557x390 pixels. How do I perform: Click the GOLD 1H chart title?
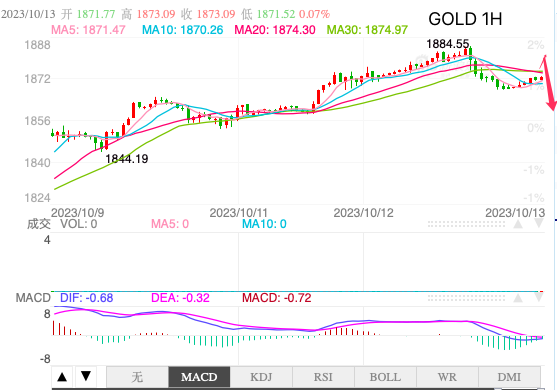(465, 19)
